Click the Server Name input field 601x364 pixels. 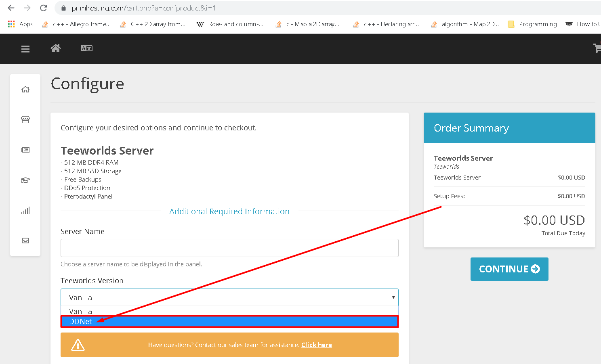pos(229,248)
